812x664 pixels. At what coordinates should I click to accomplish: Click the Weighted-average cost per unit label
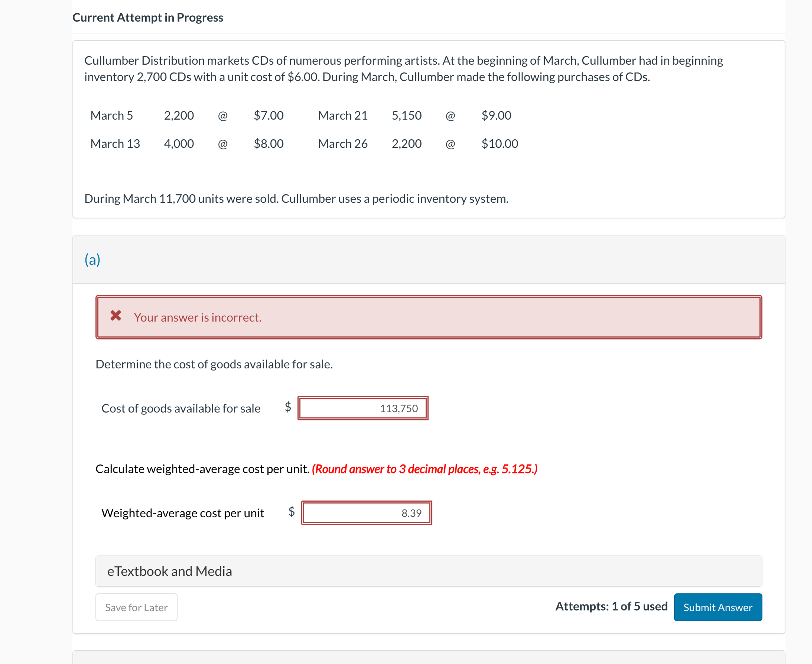183,513
